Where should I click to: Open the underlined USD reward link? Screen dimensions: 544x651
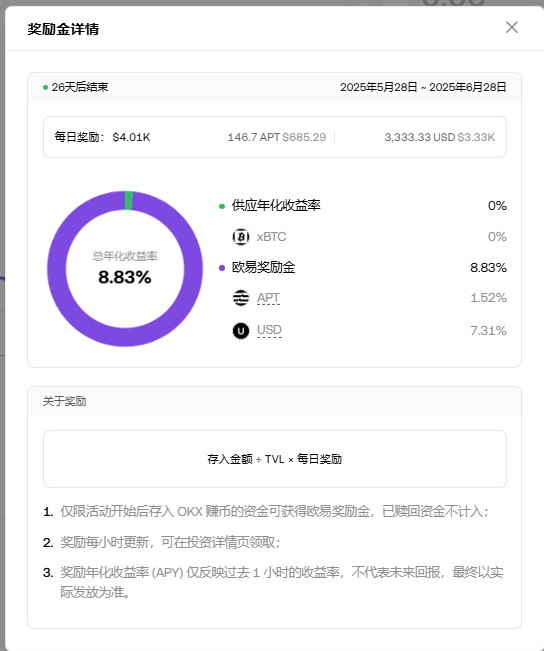click(x=269, y=330)
